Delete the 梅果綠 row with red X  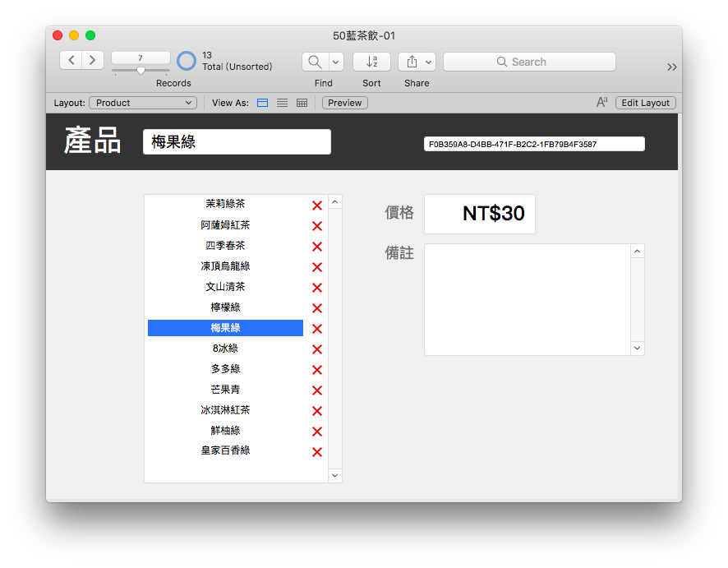point(317,329)
